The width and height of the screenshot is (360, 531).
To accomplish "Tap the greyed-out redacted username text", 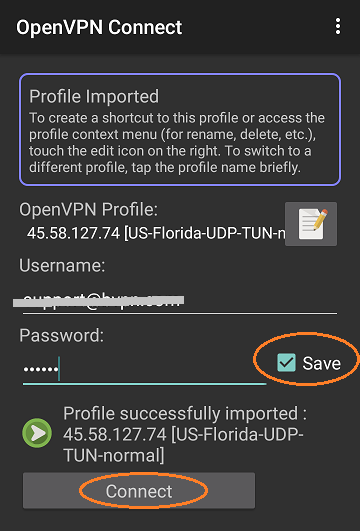I will (99, 301).
